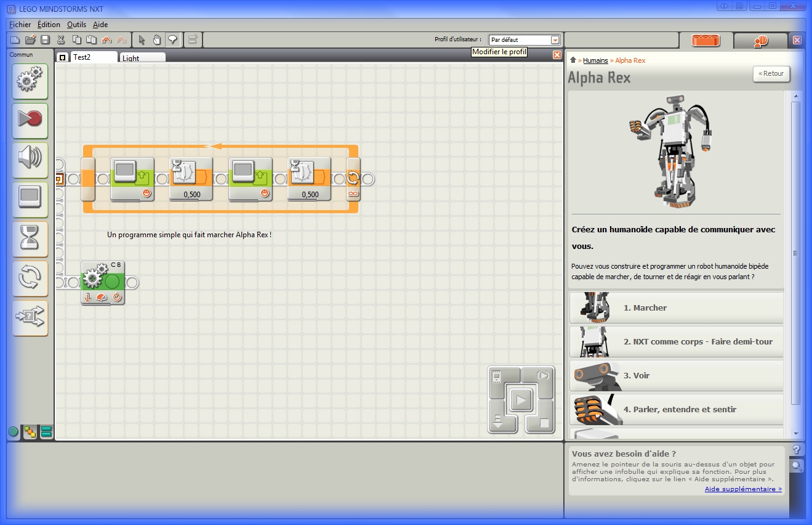
Task: Open '2. NXT comme corps - Faire demi-tour'
Action: [x=677, y=341]
